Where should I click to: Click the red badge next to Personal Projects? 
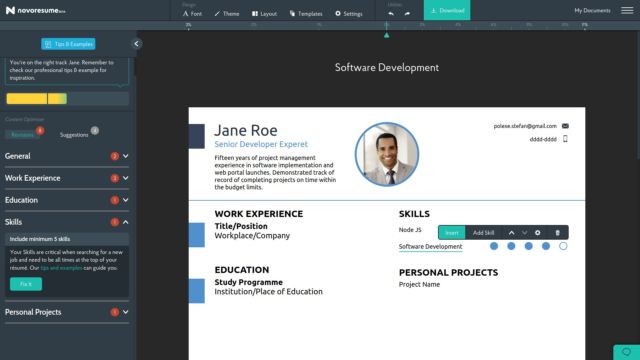click(115, 312)
